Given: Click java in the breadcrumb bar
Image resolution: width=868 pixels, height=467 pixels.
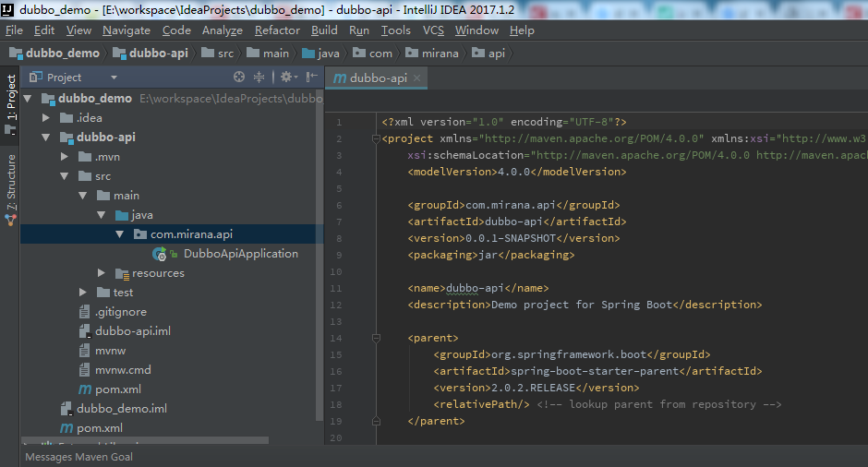Looking at the screenshot, I should [x=320, y=54].
